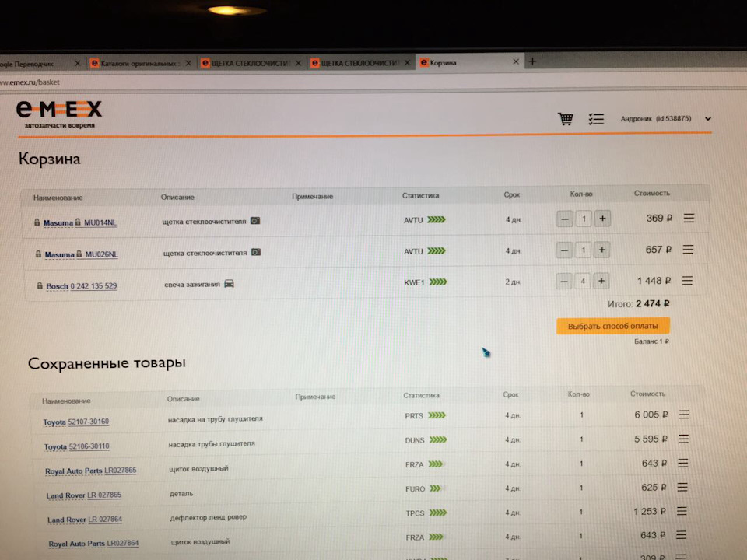Click the Выбрать способ оплаты button
This screenshot has height=560, width=747.
pyautogui.click(x=612, y=326)
